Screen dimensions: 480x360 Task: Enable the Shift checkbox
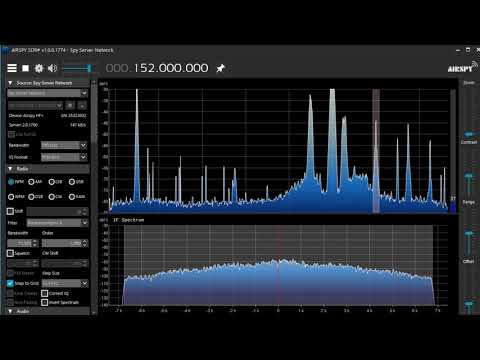click(x=10, y=211)
